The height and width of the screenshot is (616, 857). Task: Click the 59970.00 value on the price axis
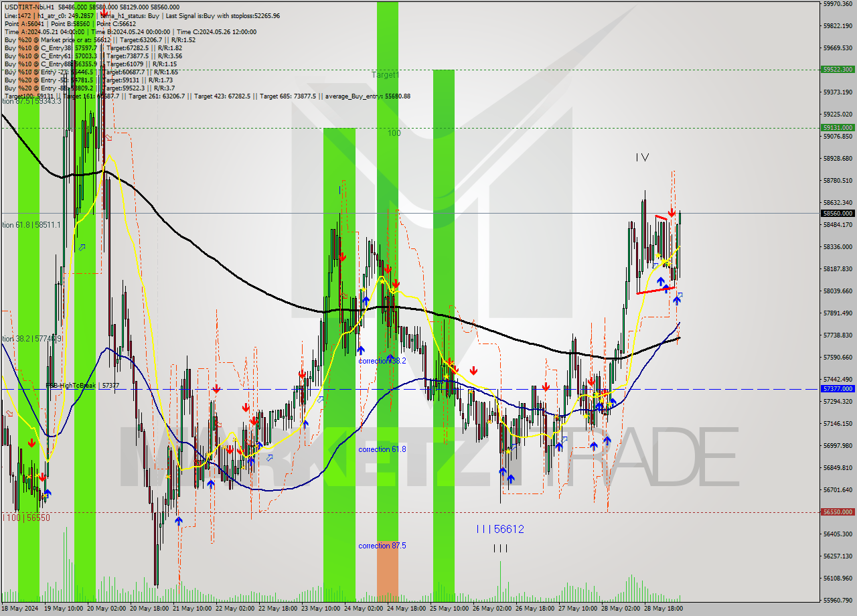coord(838,3)
